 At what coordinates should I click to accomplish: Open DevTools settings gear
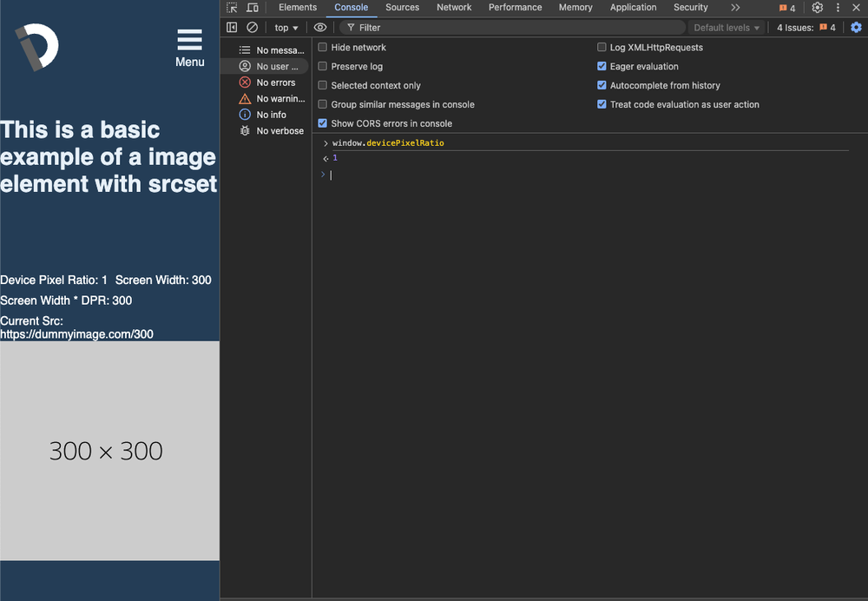click(817, 7)
